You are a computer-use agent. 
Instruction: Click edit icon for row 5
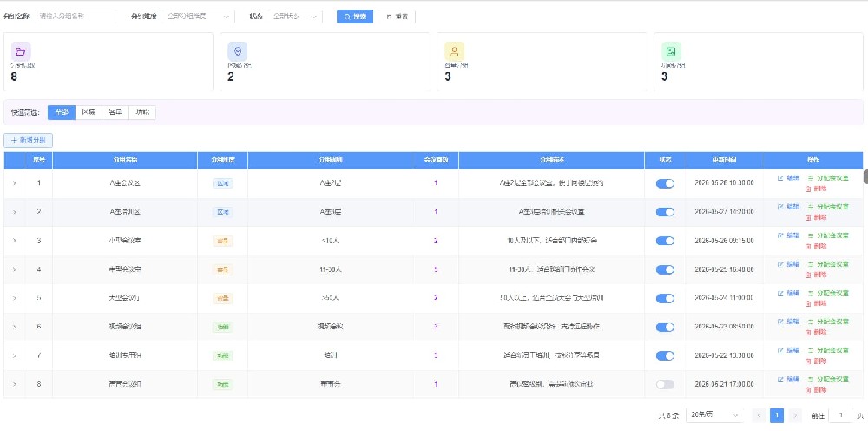click(x=780, y=293)
